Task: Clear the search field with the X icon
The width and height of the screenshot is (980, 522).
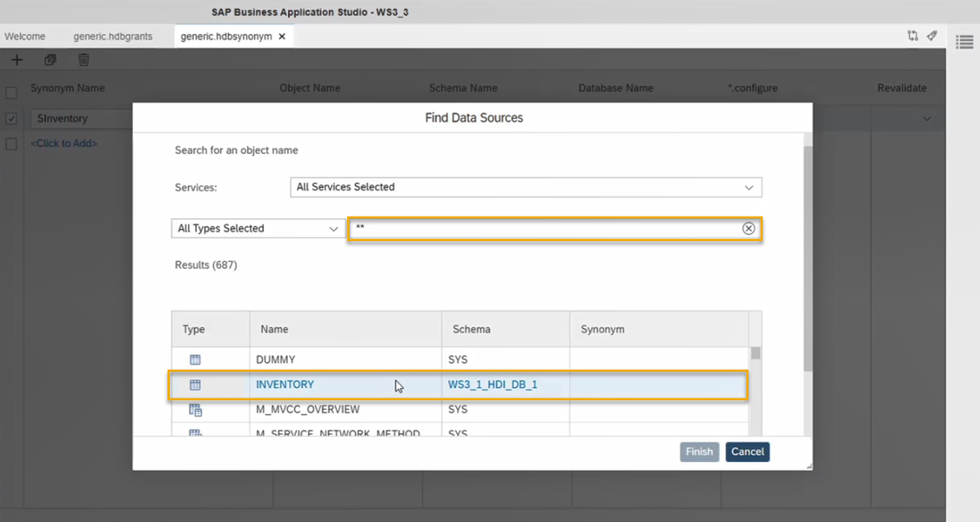Action: [748, 229]
